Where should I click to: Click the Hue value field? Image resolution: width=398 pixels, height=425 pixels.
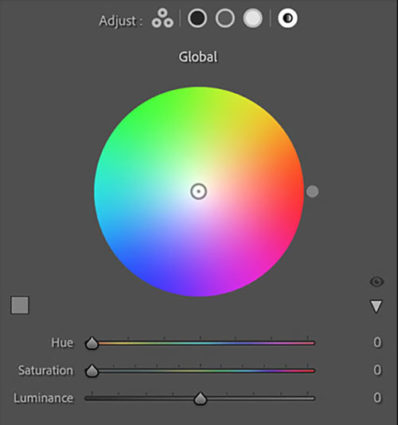[377, 342]
